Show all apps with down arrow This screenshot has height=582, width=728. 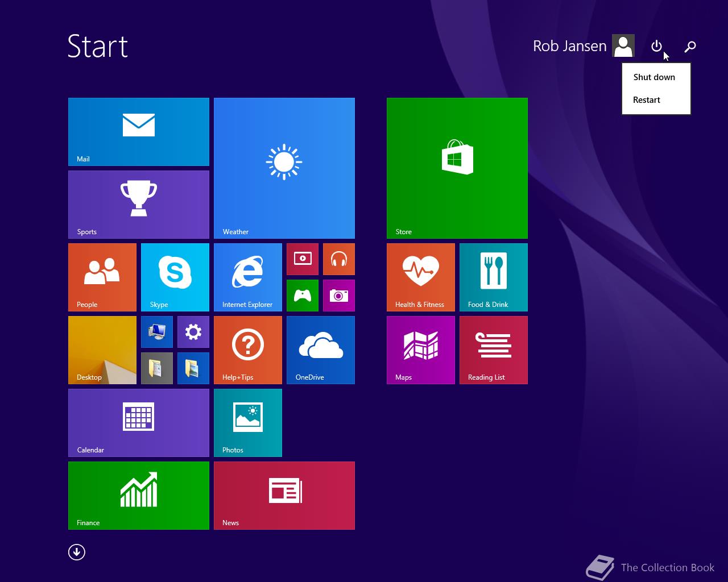coord(77,552)
